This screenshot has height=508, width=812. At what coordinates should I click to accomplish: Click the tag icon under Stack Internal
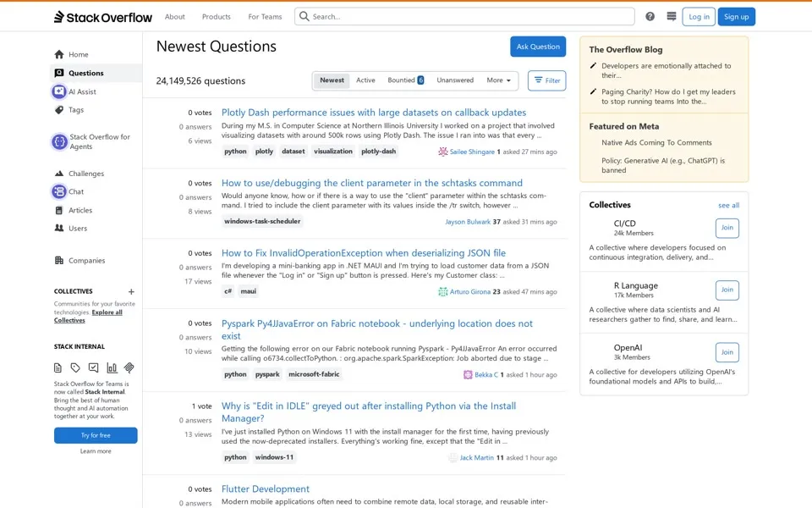click(75, 368)
